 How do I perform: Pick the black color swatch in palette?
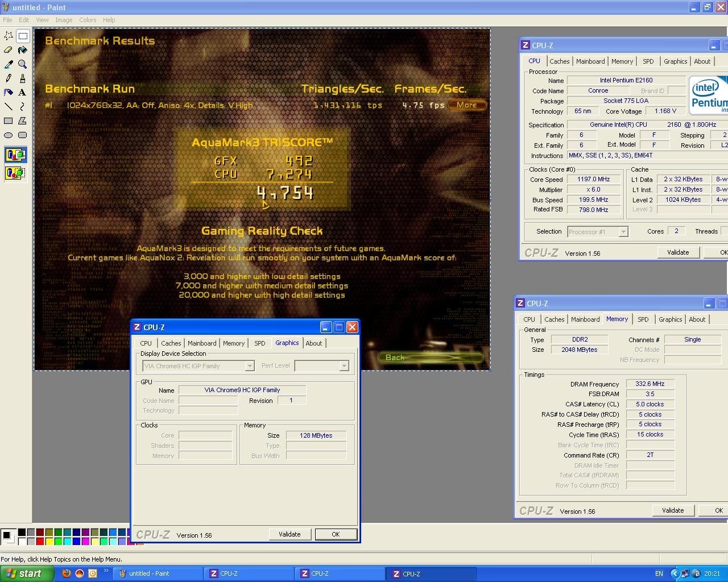pyautogui.click(x=22, y=533)
